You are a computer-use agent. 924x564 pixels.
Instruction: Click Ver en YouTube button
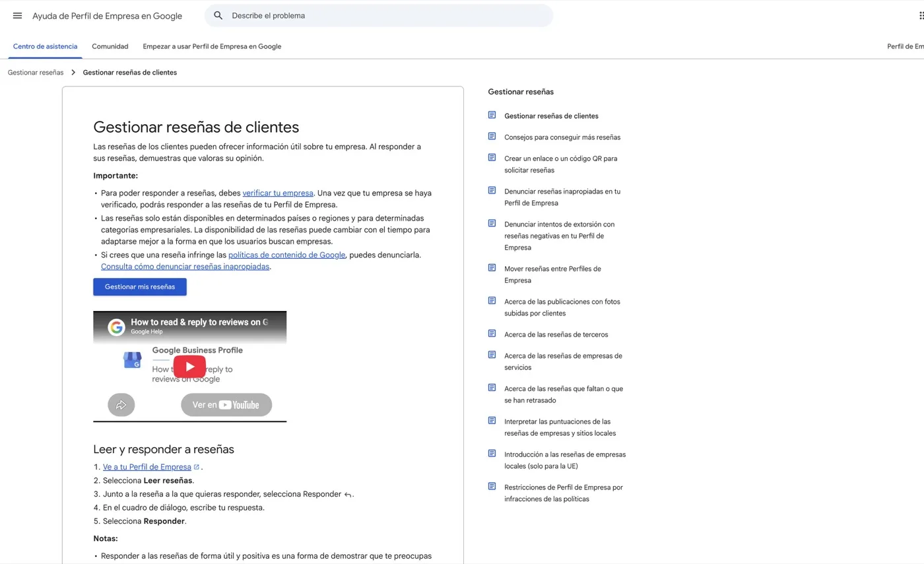(226, 405)
